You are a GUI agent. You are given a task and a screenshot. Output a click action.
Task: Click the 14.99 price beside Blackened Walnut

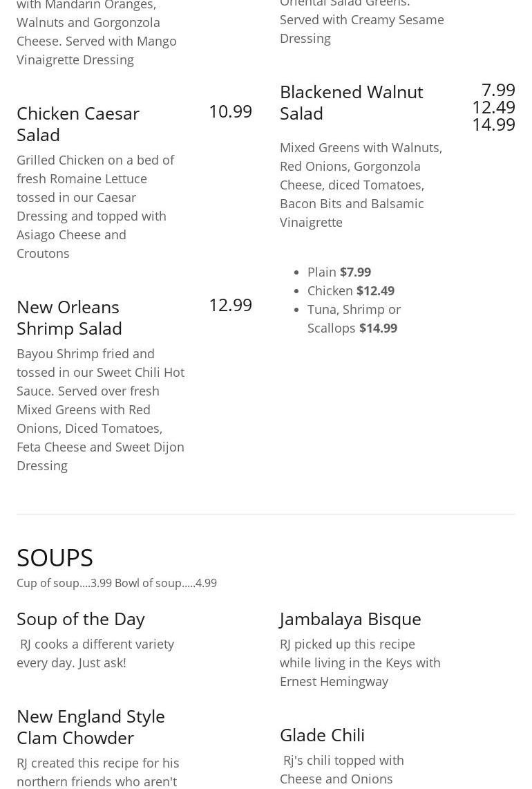click(x=493, y=124)
